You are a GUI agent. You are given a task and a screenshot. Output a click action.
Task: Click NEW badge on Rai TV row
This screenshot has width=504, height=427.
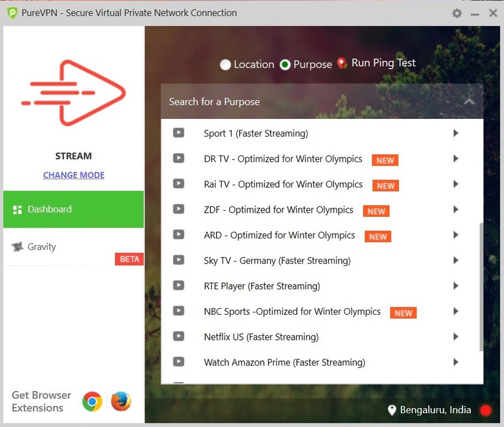385,186
